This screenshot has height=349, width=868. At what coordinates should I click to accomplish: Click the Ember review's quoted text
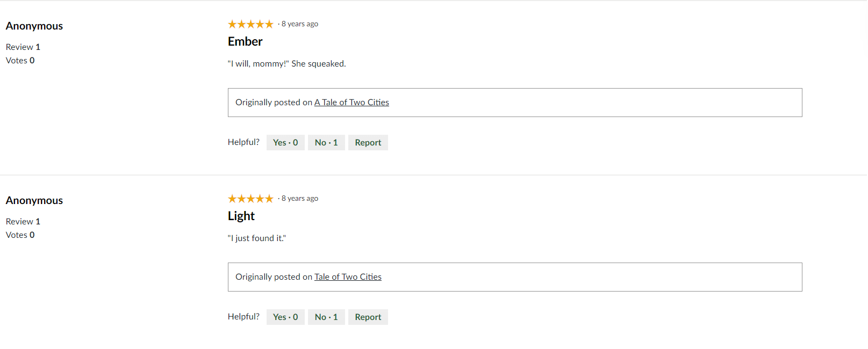pyautogui.click(x=287, y=64)
